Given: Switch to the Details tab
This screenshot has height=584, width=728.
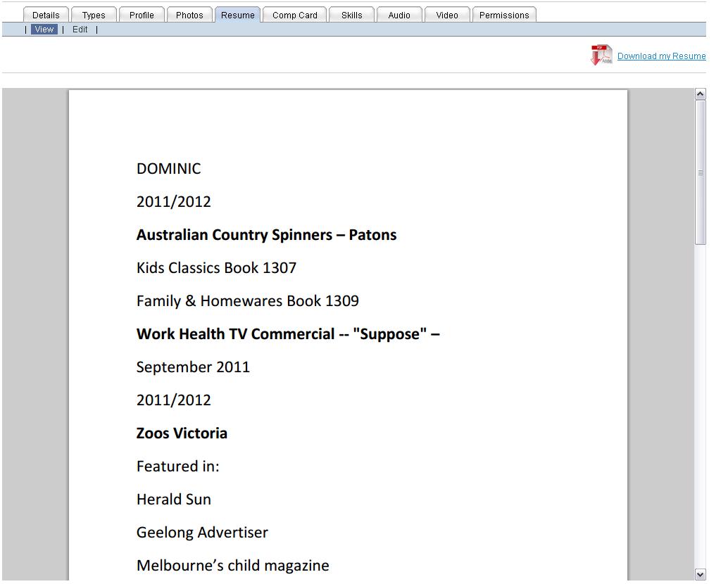Looking at the screenshot, I should (46, 15).
